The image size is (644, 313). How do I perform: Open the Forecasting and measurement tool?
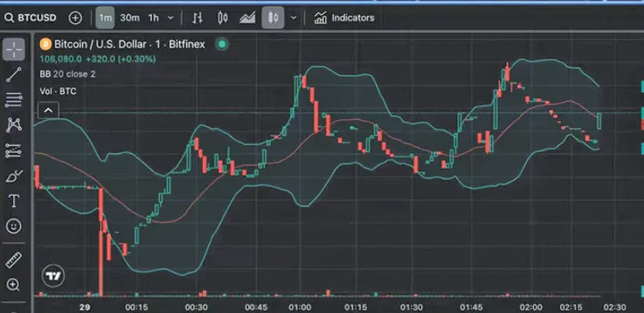pyautogui.click(x=14, y=150)
